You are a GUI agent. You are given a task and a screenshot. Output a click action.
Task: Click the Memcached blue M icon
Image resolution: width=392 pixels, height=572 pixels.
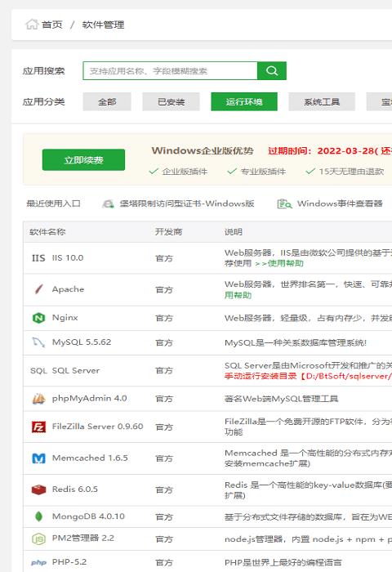[x=38, y=458]
